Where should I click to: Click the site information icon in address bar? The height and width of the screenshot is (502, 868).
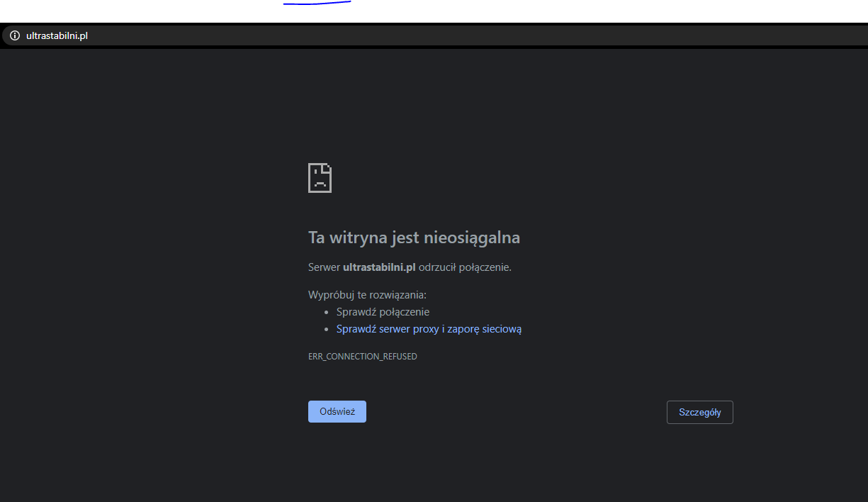coord(14,36)
